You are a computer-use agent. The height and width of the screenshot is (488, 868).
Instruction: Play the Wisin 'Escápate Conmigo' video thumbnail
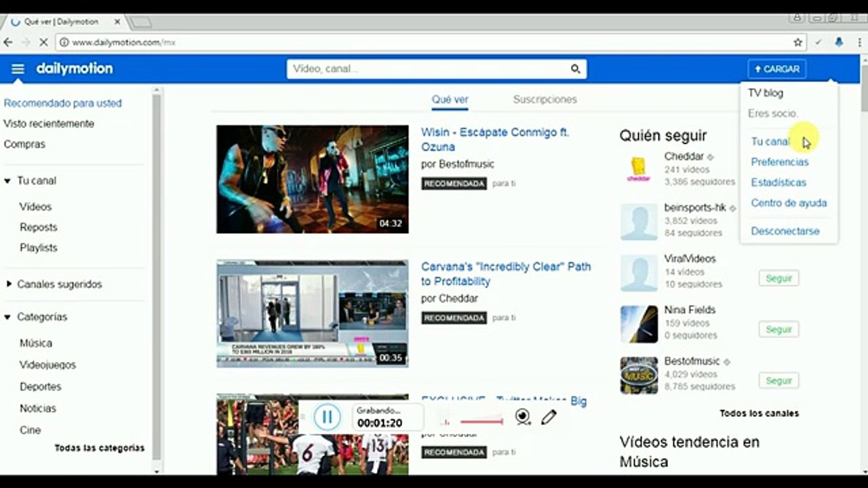coord(313,180)
